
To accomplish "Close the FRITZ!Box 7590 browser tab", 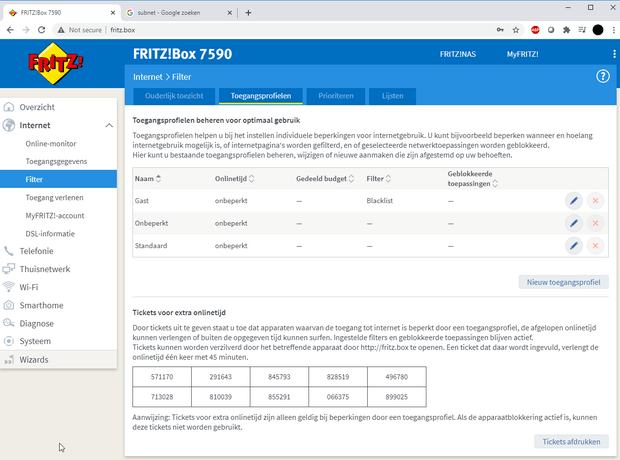I will (x=113, y=13).
